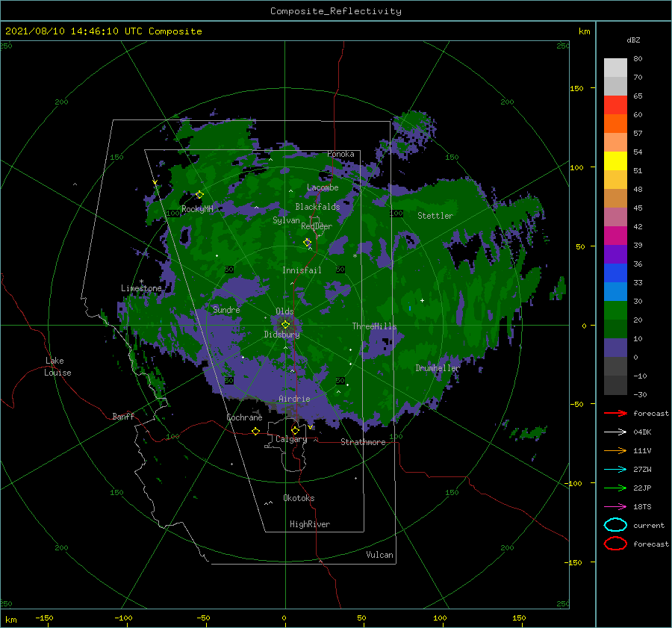Click the yellow diamond marker below Cochrane

click(x=255, y=431)
